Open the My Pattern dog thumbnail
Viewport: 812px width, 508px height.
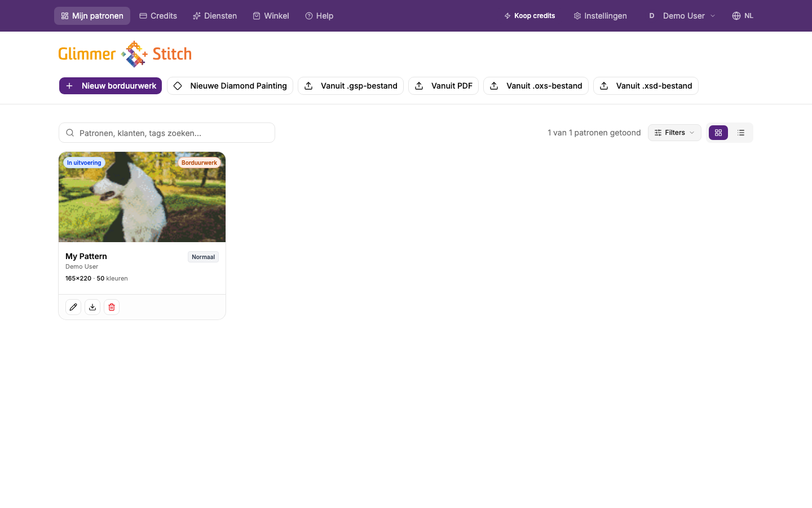coord(142,197)
